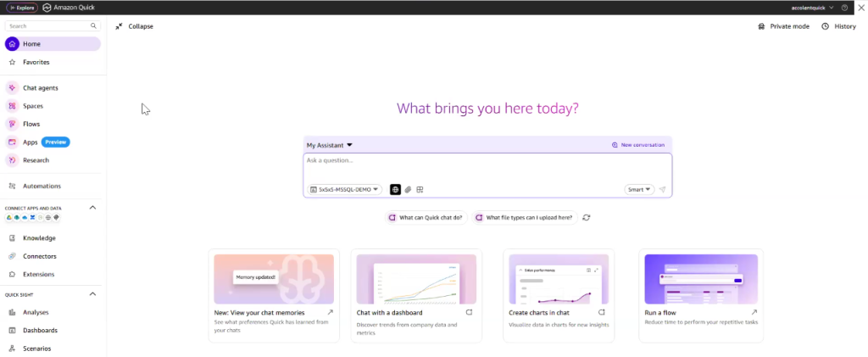Click the Collapse button
The height and width of the screenshot is (357, 868).
coord(135,26)
